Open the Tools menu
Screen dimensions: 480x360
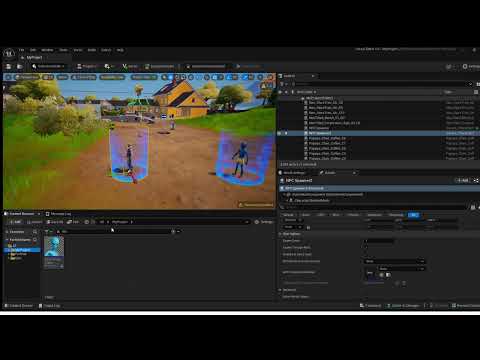[x=63, y=50]
